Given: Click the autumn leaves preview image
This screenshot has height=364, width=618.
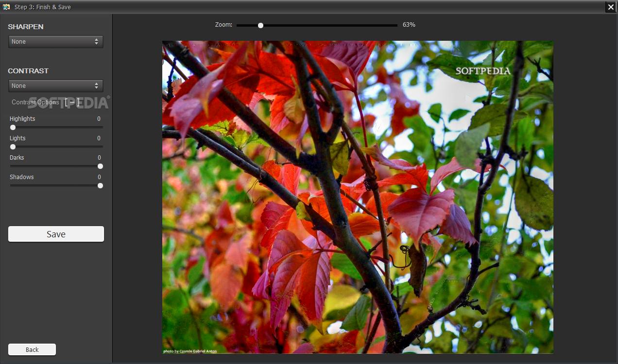Looking at the screenshot, I should [358, 197].
